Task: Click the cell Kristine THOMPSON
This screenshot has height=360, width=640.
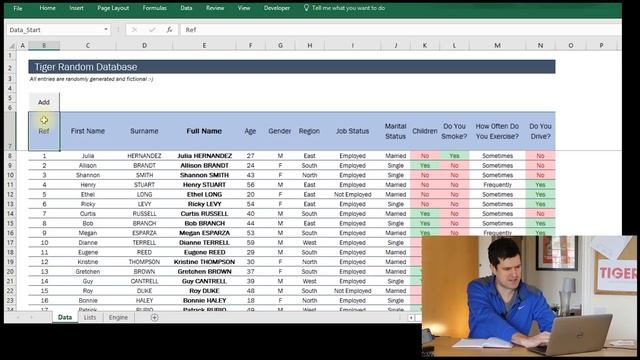Action: [204, 262]
